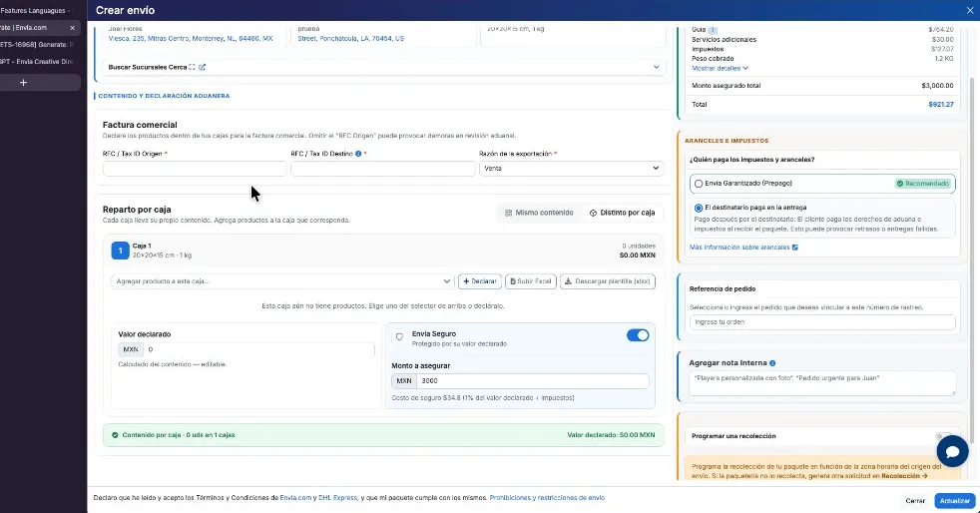Click the Valor declarado amount field

point(258,349)
